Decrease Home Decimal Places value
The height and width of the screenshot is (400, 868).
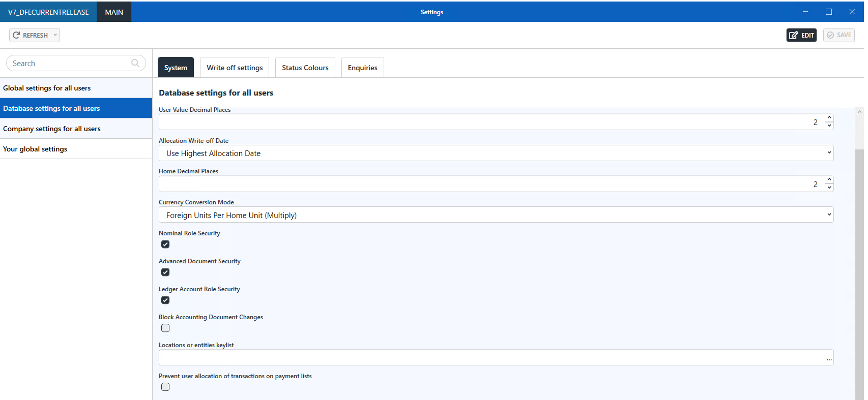(x=829, y=188)
